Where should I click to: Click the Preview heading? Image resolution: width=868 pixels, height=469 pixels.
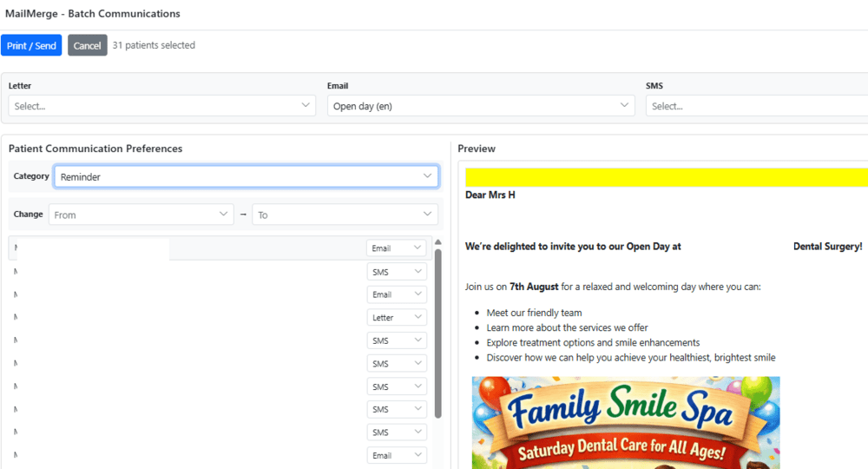(x=477, y=149)
